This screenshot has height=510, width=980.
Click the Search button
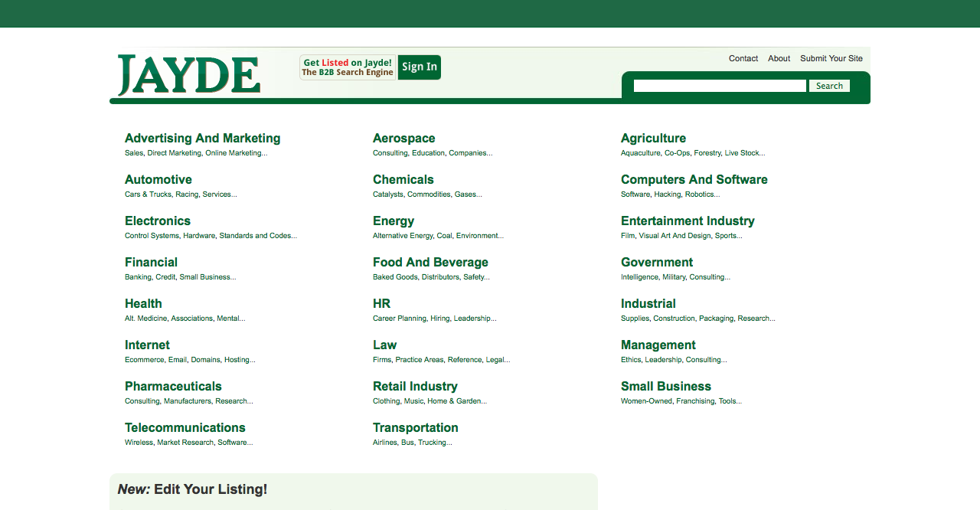pyautogui.click(x=829, y=86)
